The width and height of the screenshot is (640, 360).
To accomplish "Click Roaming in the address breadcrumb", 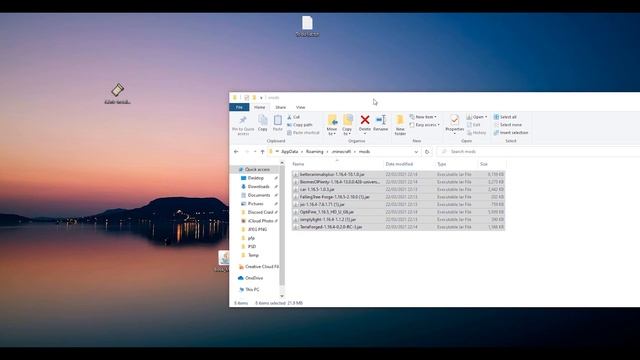I will 315,151.
